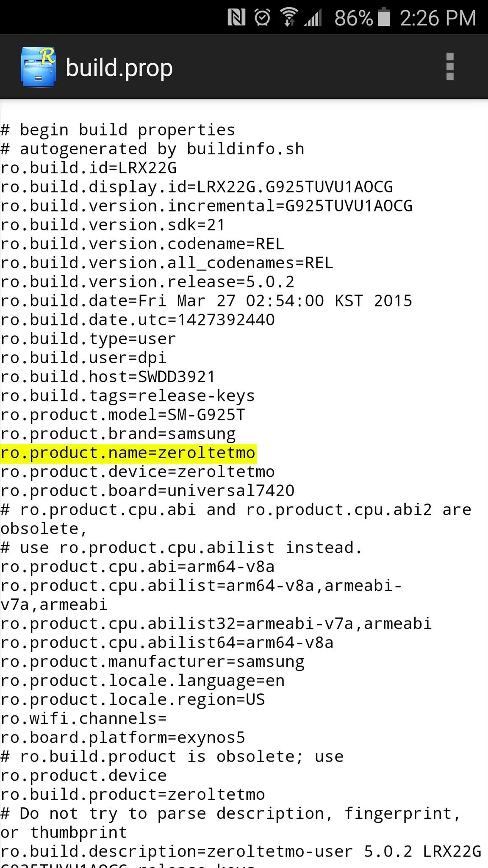Open the three-dot overflow menu
Viewport: 488px width, 868px height.
pos(450,67)
